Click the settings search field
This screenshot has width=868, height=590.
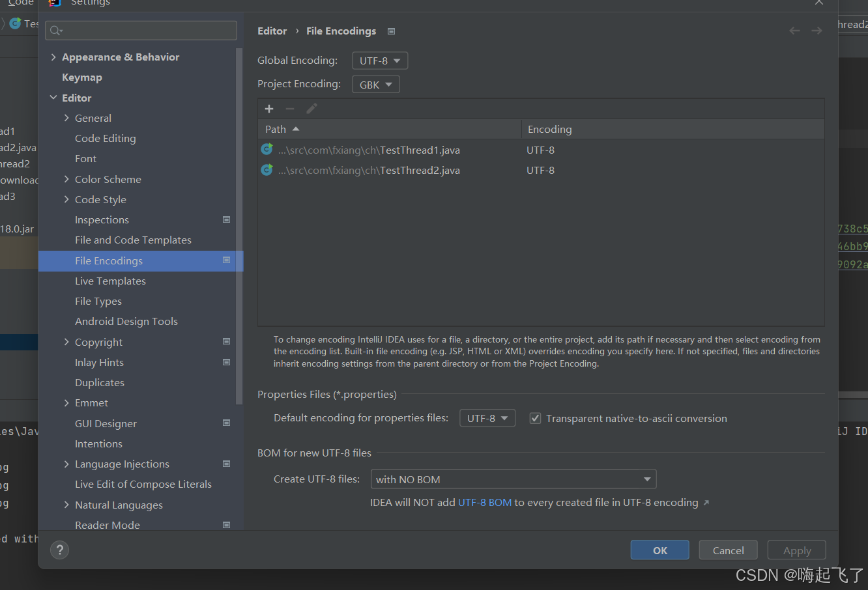(x=141, y=30)
